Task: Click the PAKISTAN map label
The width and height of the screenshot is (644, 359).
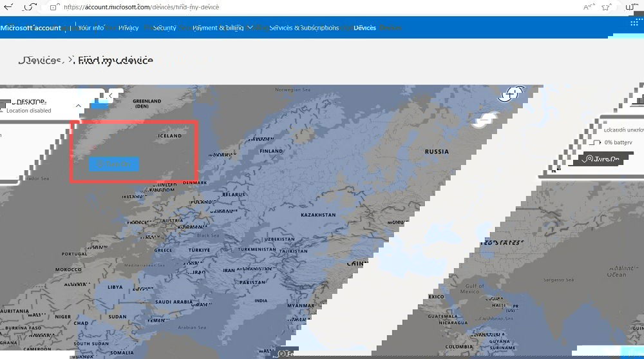Action: 252,282
